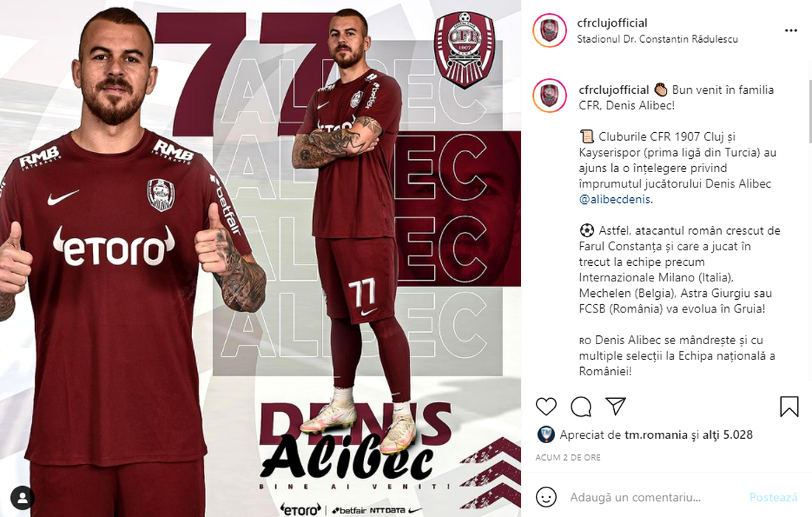Open the ACUM 2 DE ORE timestamp
This screenshot has height=517, width=812.
[568, 457]
